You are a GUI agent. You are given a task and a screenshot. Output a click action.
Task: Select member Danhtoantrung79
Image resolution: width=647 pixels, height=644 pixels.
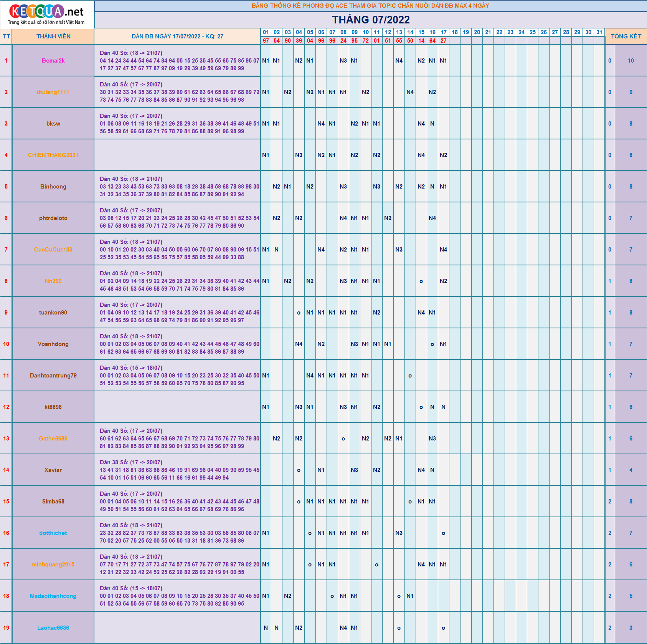coord(53,376)
